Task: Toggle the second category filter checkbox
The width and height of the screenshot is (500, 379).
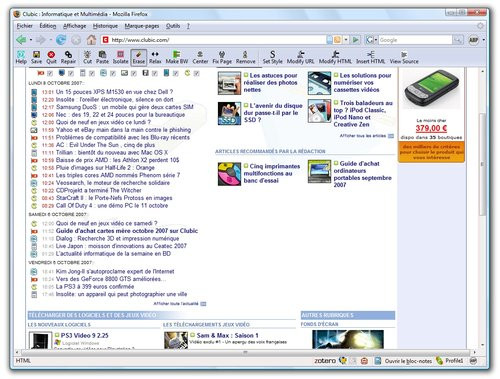Action: point(71,73)
